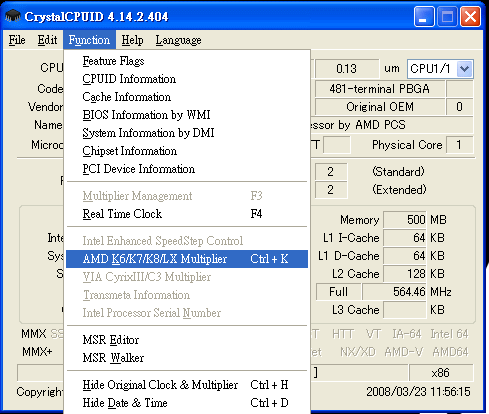Screen dimensions: 489x414
Task: Click the greyed NX/XD feature label
Action: tap(358, 352)
